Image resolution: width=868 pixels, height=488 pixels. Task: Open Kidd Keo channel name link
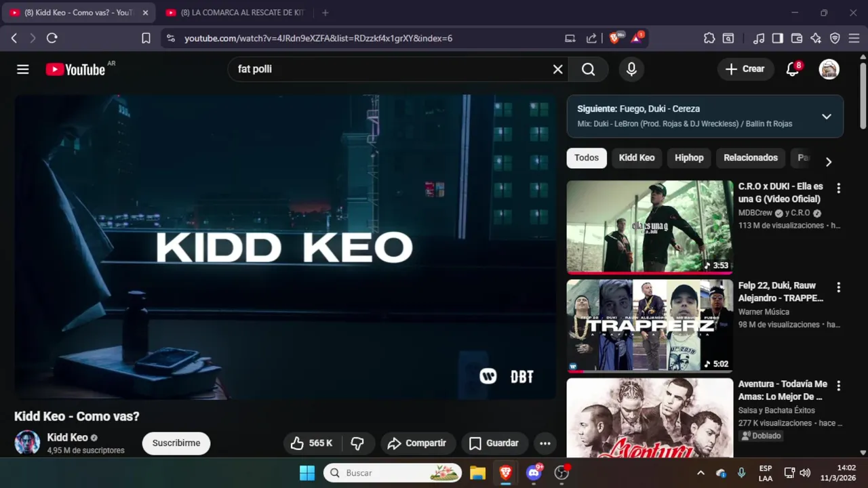tap(67, 437)
